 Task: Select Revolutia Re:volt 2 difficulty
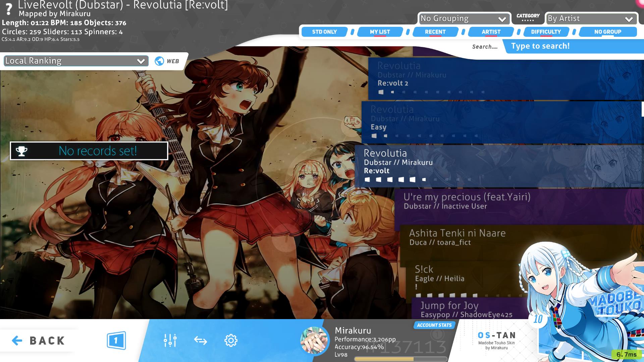pyautogui.click(x=506, y=78)
